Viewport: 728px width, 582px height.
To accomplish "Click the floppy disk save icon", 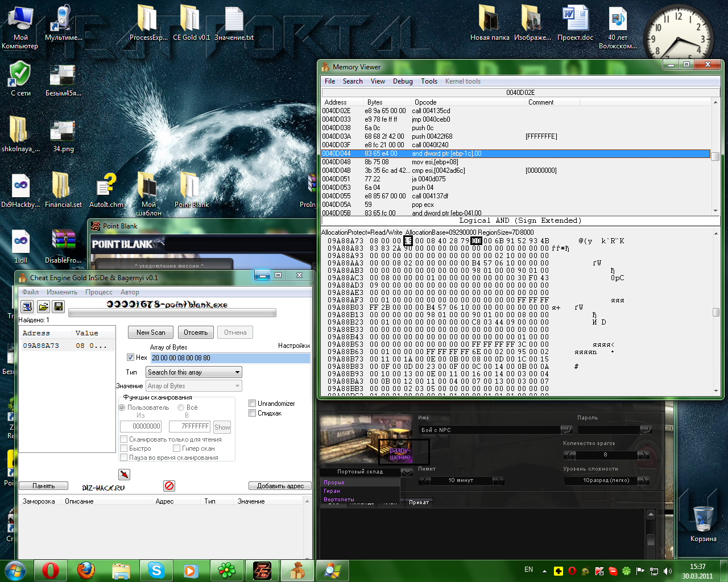I will [58, 307].
